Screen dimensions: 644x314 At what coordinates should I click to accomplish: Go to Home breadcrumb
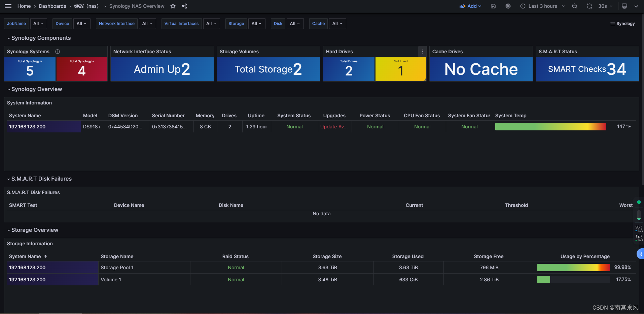coord(24,6)
